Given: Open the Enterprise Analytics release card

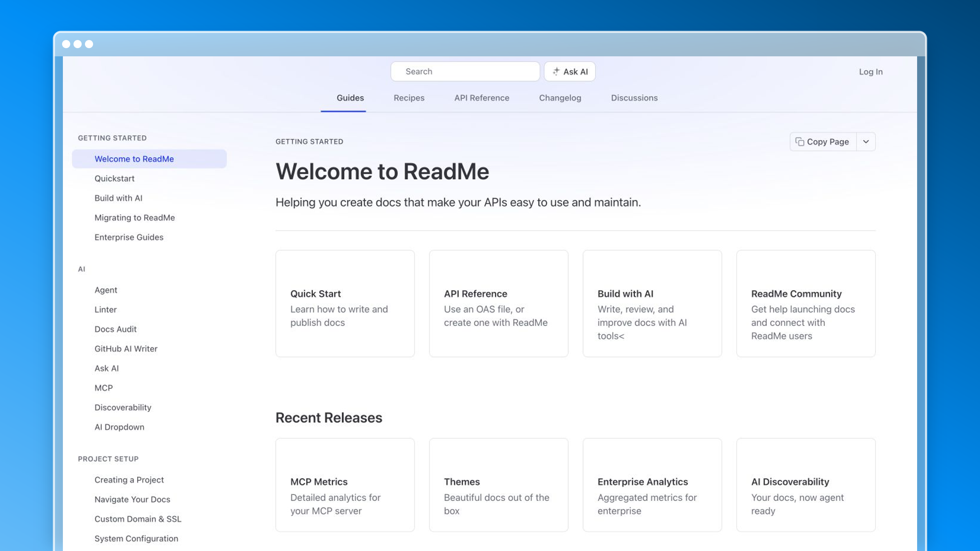Looking at the screenshot, I should (652, 485).
